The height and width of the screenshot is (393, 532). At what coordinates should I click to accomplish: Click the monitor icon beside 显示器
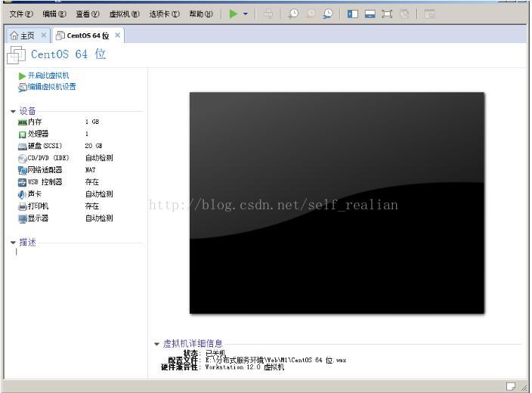pos(23,219)
